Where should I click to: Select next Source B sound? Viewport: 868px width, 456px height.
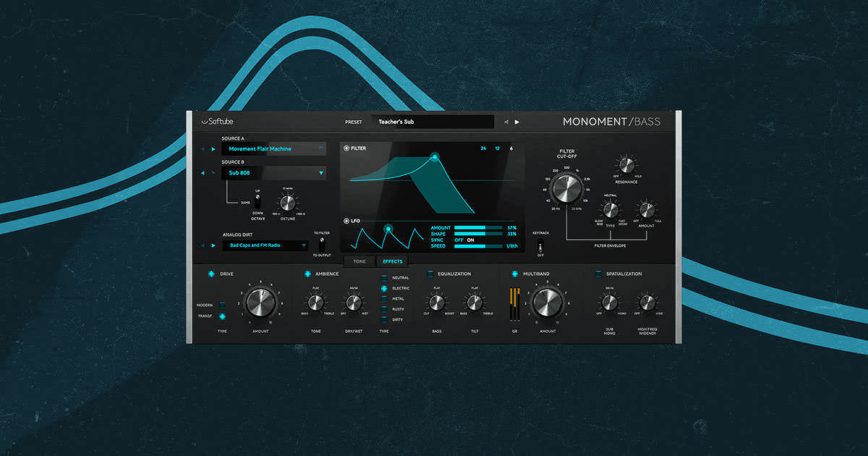pyautogui.click(x=213, y=173)
